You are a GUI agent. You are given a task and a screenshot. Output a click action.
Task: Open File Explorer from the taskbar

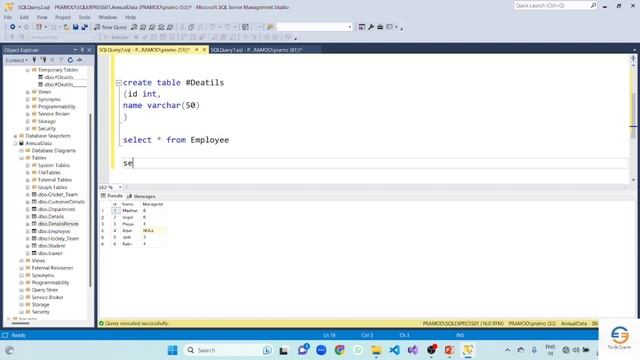coord(376,350)
